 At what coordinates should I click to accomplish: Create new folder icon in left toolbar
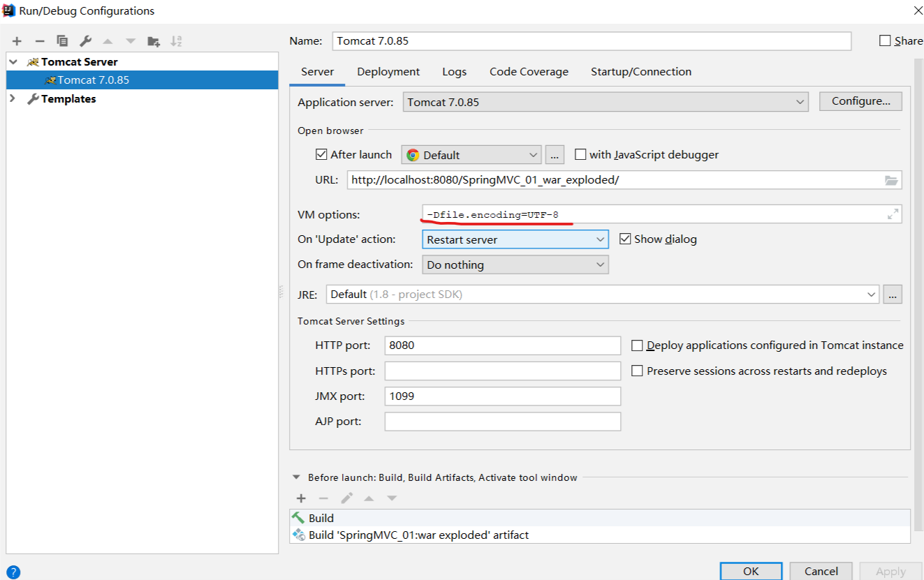point(154,41)
